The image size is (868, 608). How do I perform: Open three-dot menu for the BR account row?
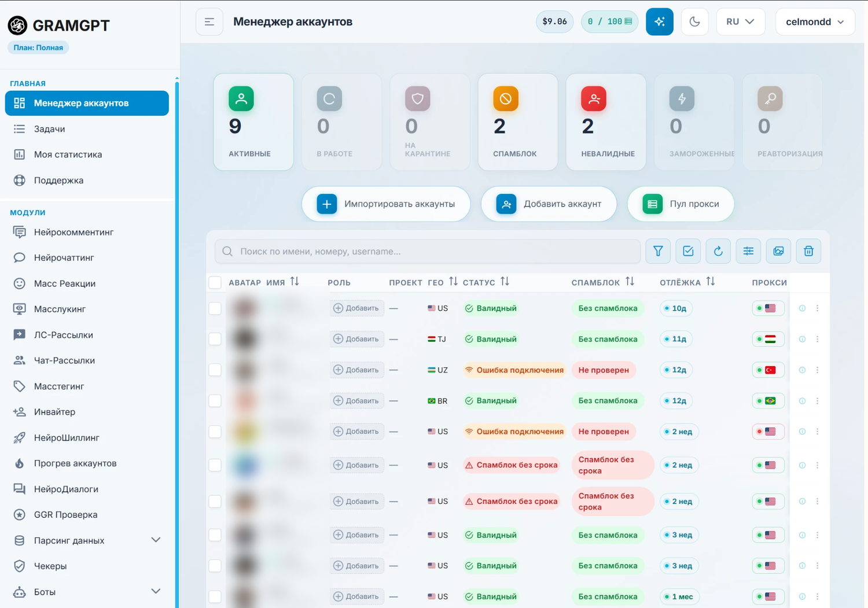coord(817,401)
